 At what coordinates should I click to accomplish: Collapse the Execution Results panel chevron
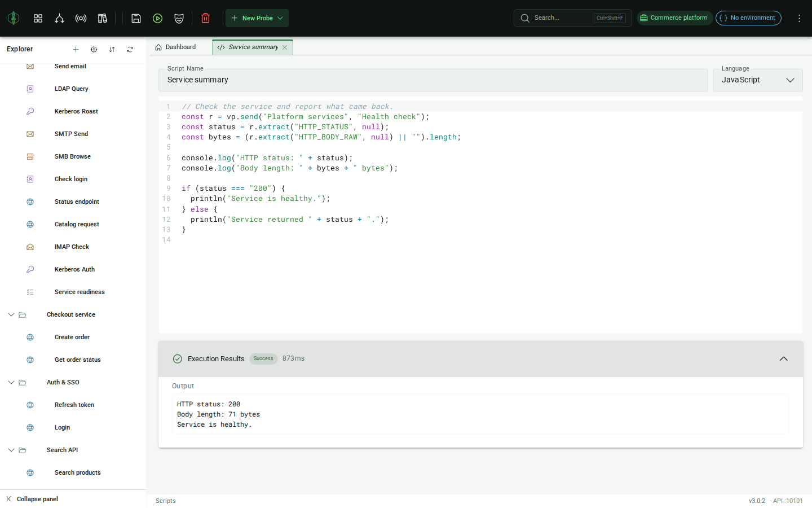783,359
